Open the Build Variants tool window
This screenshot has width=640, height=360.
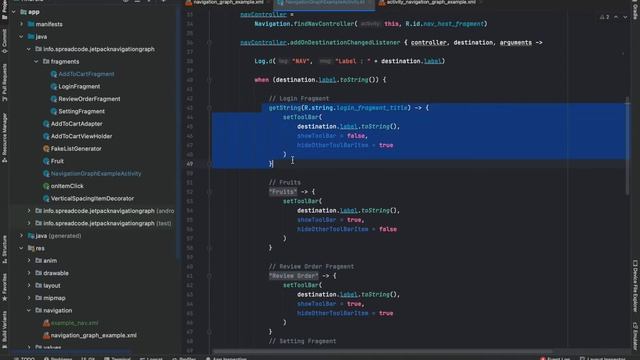pyautogui.click(x=4, y=329)
